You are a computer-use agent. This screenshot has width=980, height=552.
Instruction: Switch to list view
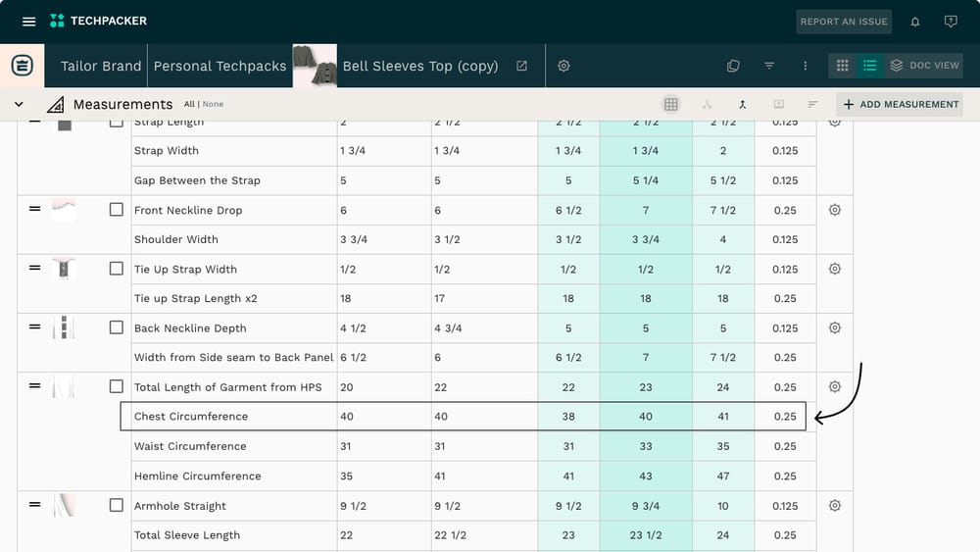(x=869, y=66)
